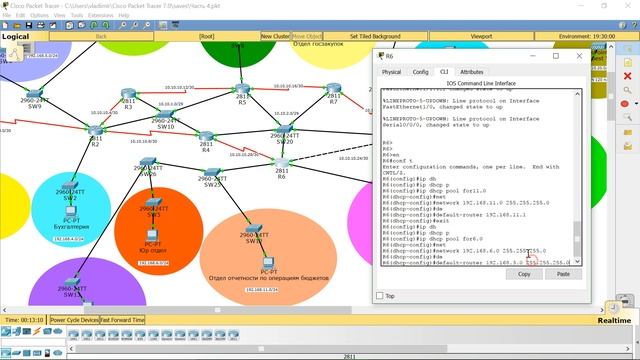640x360 pixels.
Task: Switch to the Config tab in R6
Action: coord(420,72)
